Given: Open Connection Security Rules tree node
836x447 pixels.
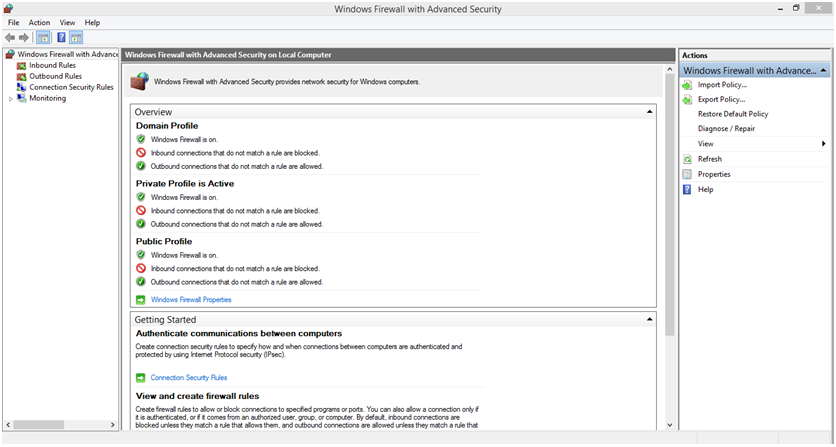Looking at the screenshot, I should pyautogui.click(x=70, y=87).
